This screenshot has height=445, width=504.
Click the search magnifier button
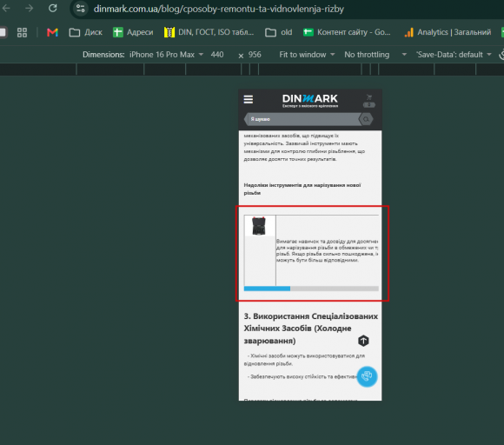click(x=366, y=119)
